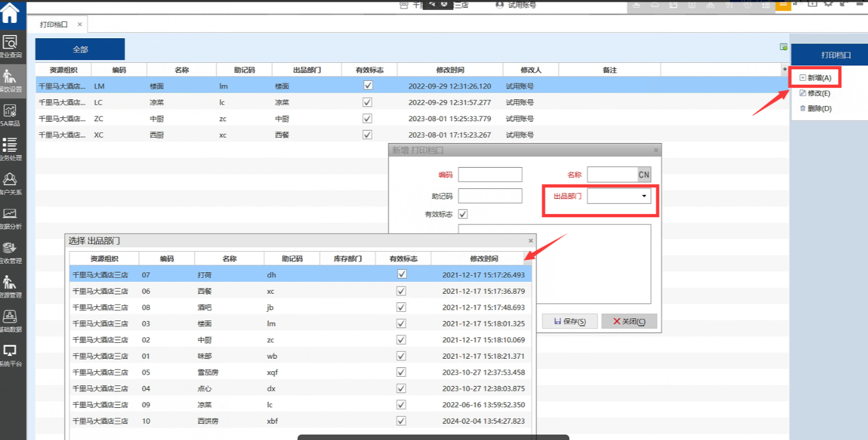The width and height of the screenshot is (868, 440).
Task: Open the home icon in sidebar
Action: point(10,13)
